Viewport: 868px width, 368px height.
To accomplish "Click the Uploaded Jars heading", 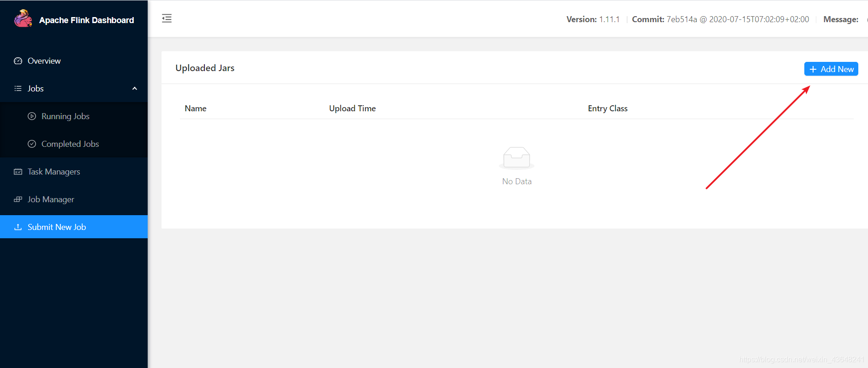I will coord(205,68).
